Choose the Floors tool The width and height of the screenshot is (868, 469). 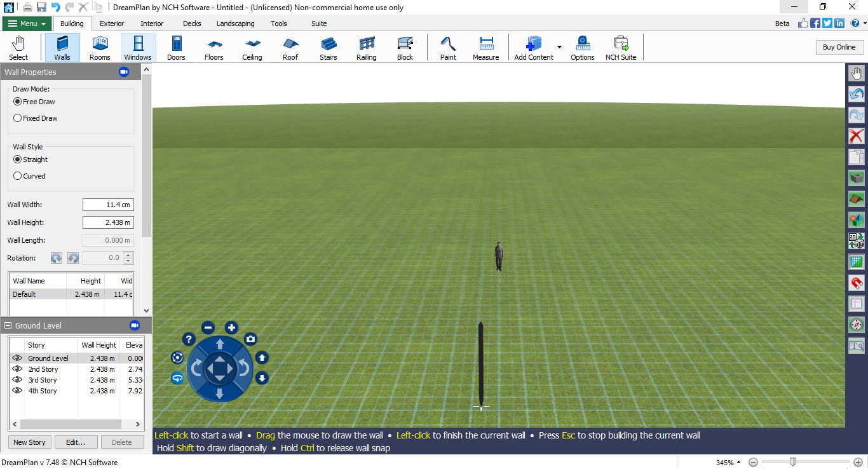click(214, 48)
